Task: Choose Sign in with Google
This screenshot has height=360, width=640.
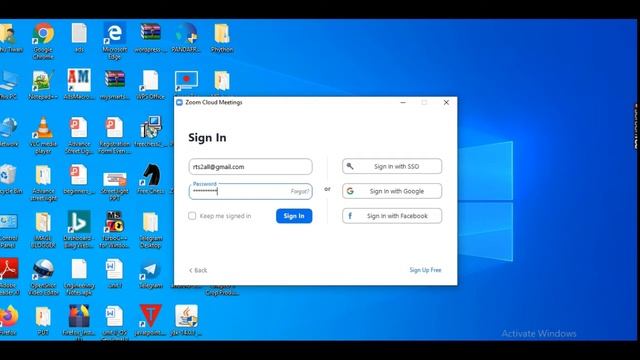Action: tap(392, 191)
